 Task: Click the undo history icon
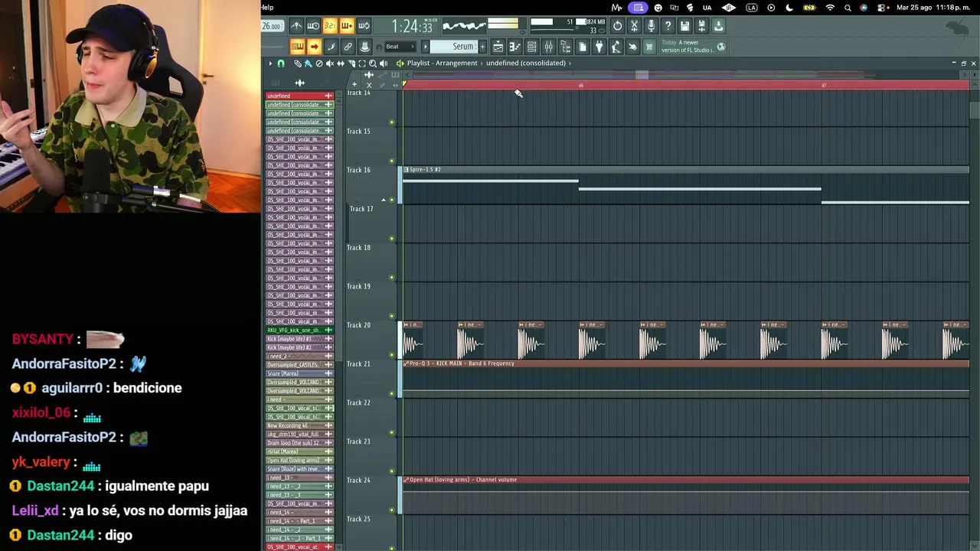[618, 26]
